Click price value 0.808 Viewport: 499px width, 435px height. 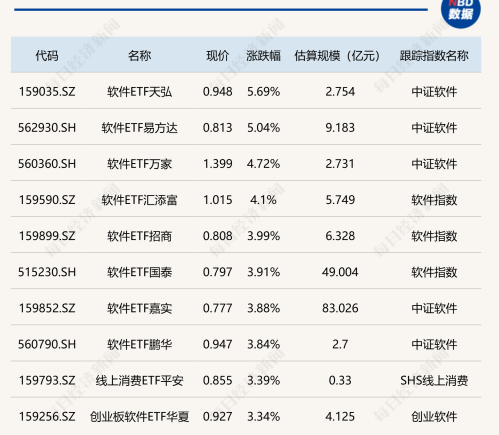point(217,236)
